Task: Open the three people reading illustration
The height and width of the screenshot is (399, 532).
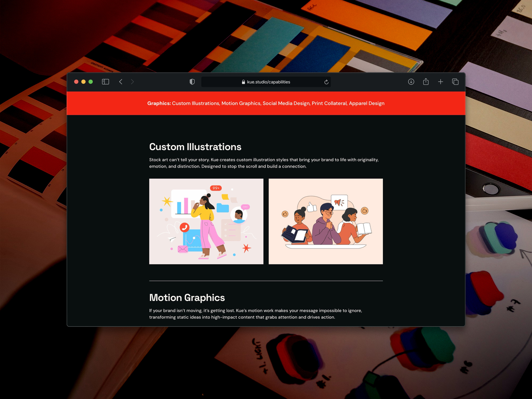Action: click(x=326, y=221)
